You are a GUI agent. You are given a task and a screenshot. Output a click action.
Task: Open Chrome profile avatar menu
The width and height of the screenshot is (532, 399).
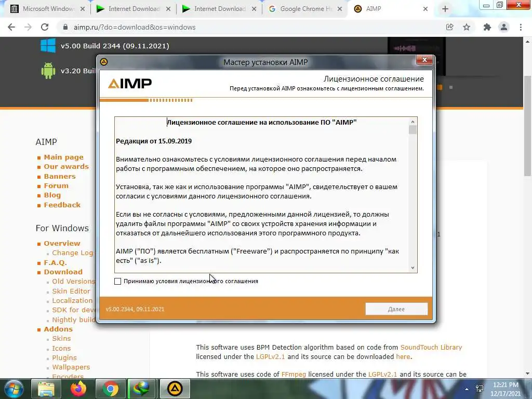click(504, 27)
